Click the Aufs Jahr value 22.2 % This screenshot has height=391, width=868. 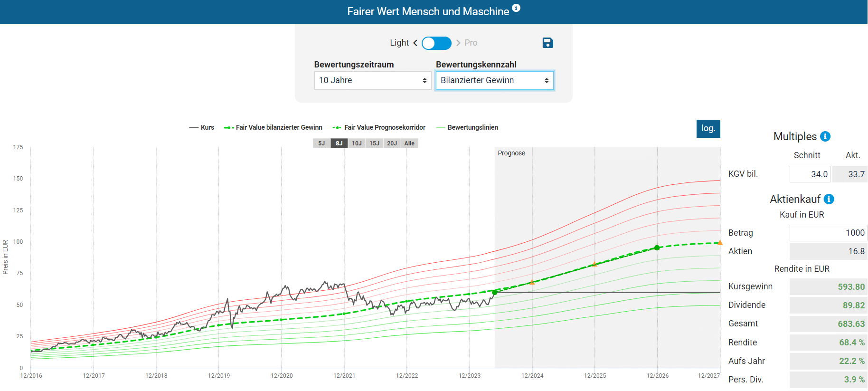pos(828,361)
